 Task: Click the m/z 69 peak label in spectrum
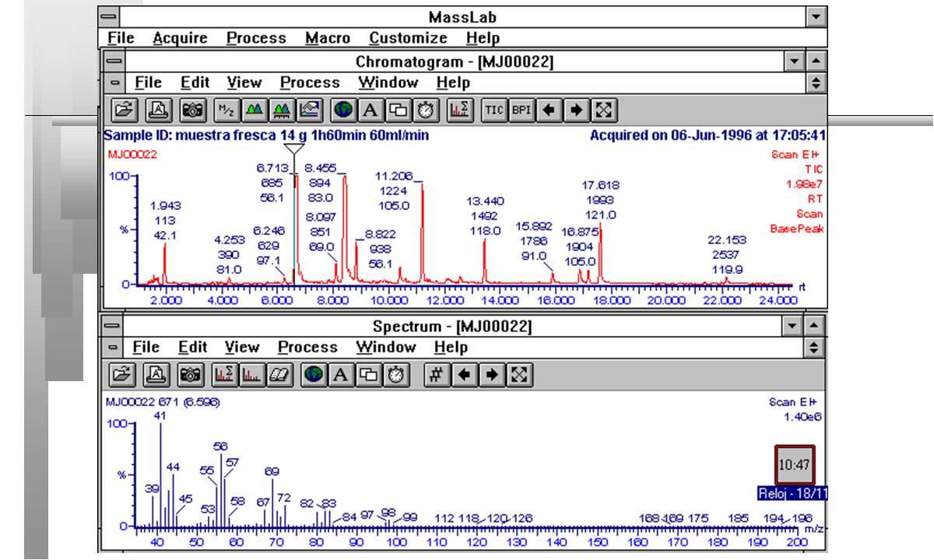click(272, 471)
